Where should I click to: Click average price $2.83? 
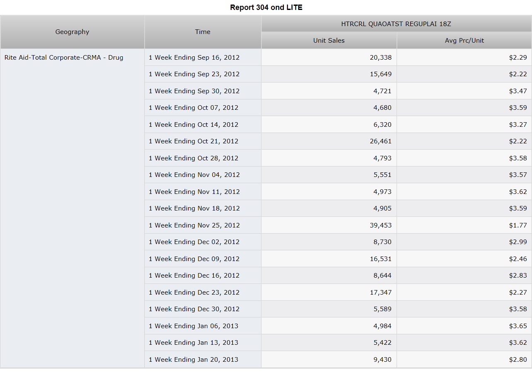tap(464, 276)
